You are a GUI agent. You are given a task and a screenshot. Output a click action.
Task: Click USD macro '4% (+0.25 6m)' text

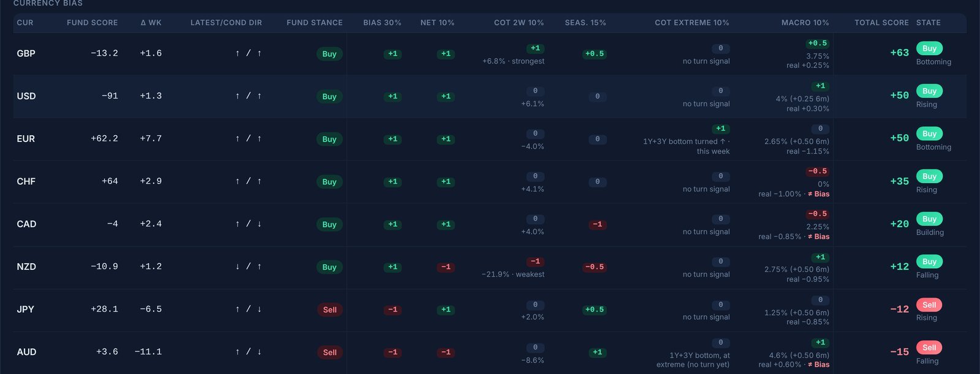[x=802, y=99]
